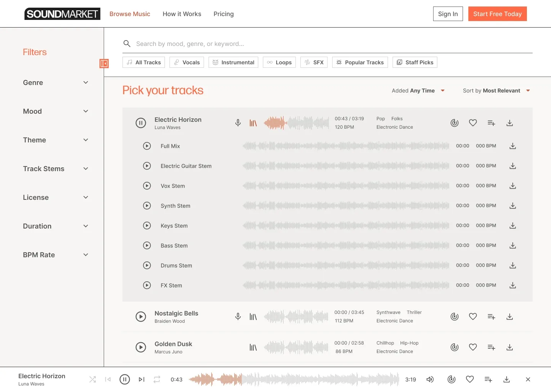This screenshot has height=392, width=551.
Task: Toggle shuffle in the bottom player
Action: (93, 379)
